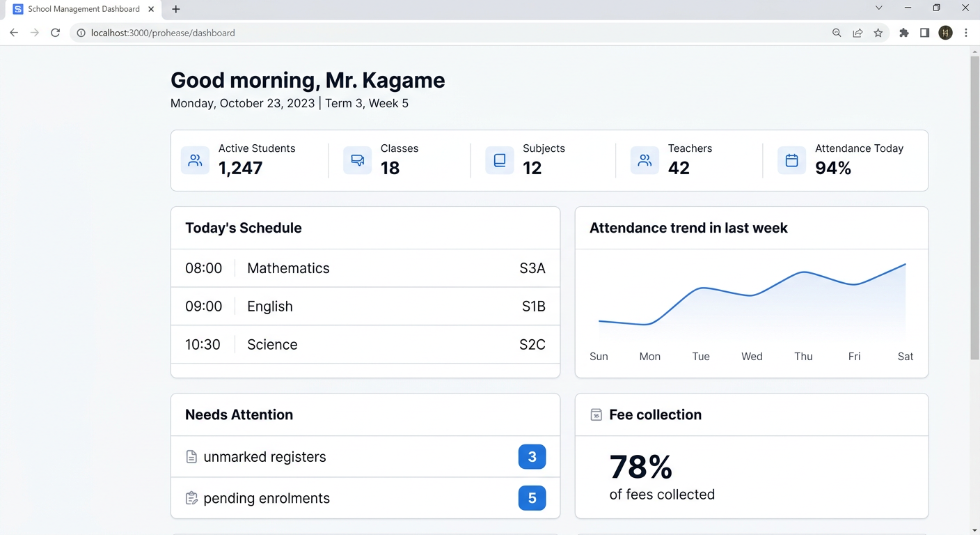
Task: Open a new browser tab
Action: pos(176,9)
